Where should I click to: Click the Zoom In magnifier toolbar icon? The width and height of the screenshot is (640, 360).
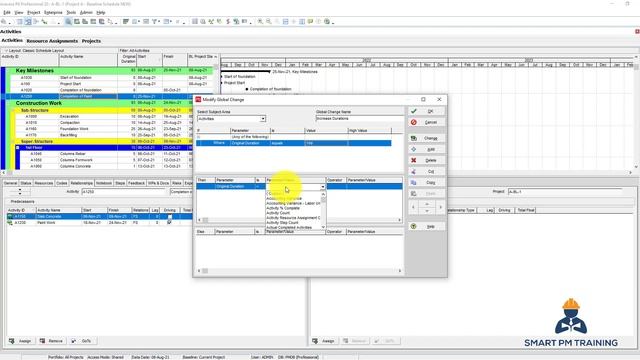260,22
